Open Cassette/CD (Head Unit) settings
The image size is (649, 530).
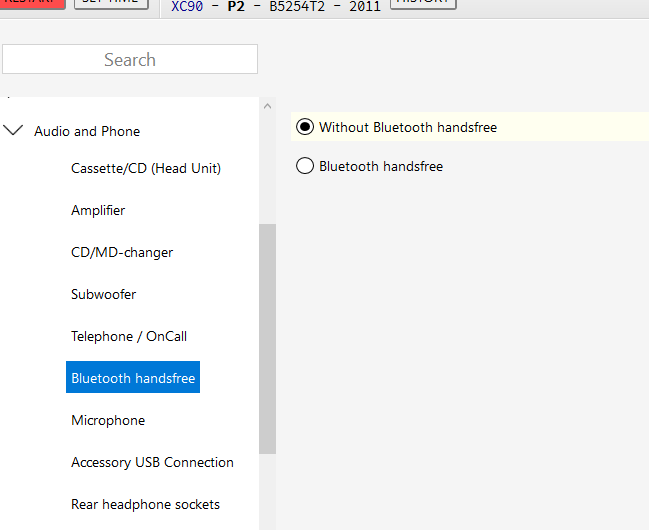[146, 168]
